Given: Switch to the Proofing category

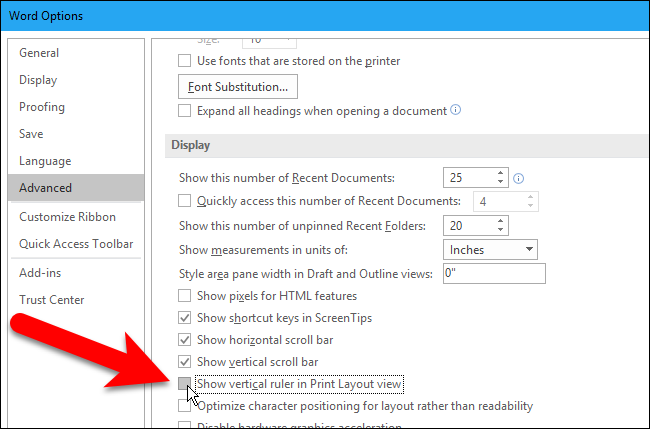Looking at the screenshot, I should 42,107.
